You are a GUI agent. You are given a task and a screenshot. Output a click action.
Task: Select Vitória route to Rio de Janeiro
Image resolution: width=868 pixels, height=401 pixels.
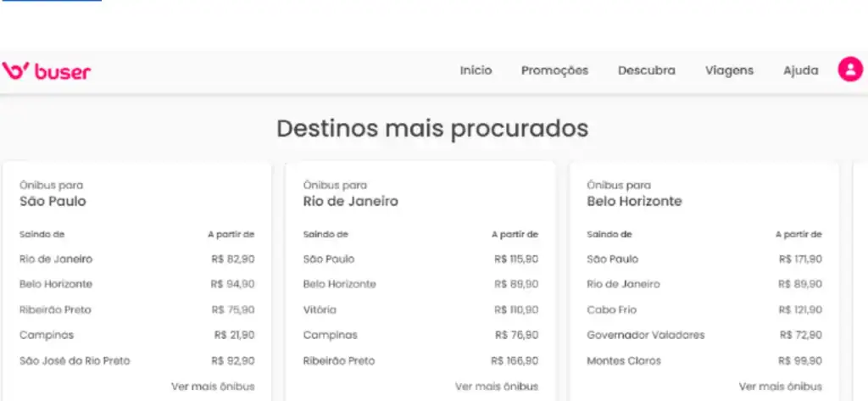coord(320,310)
